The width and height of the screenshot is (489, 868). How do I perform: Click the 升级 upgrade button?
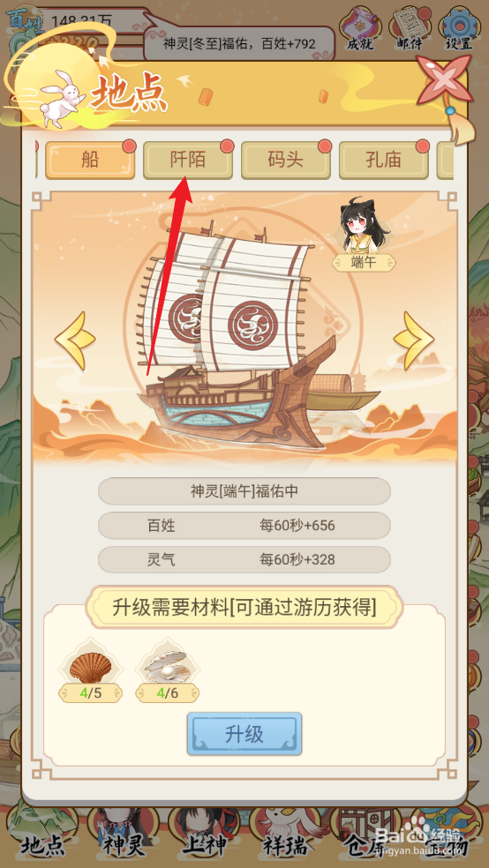(244, 734)
